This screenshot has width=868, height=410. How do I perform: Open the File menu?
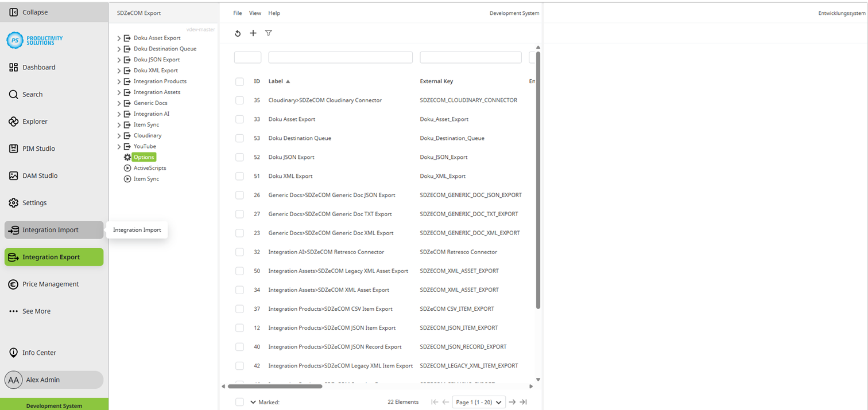237,13
